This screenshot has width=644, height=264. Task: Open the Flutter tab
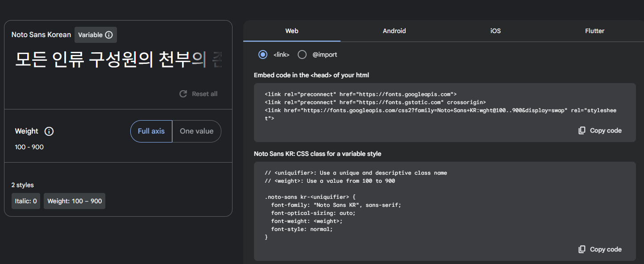(x=595, y=31)
